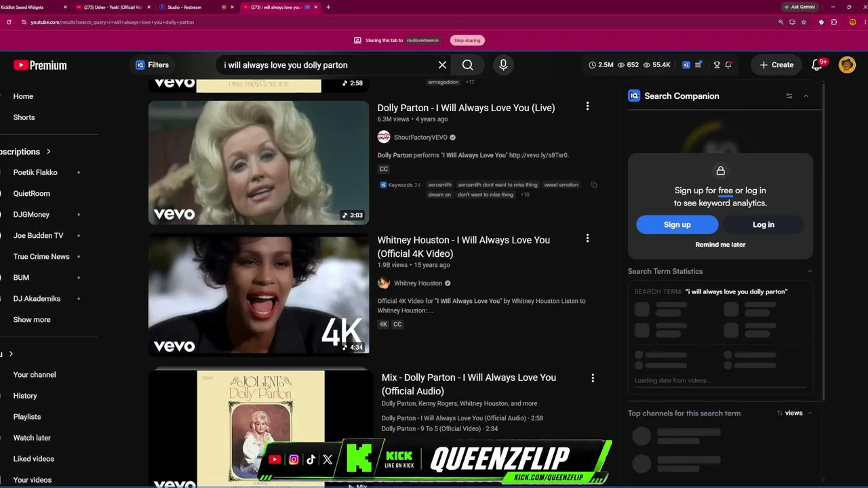Open Liked videos in the sidebar
Viewport: 868px width, 488px height.
coord(34,459)
